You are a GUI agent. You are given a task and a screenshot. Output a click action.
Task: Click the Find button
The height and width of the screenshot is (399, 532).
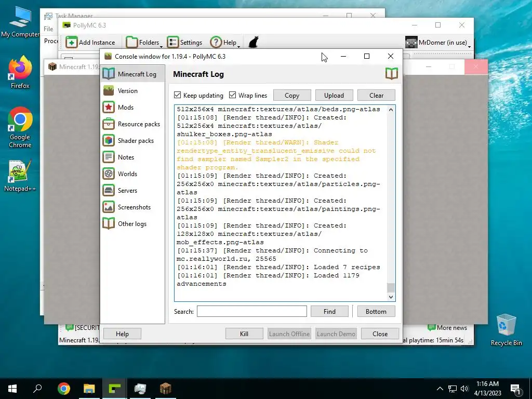coord(329,312)
